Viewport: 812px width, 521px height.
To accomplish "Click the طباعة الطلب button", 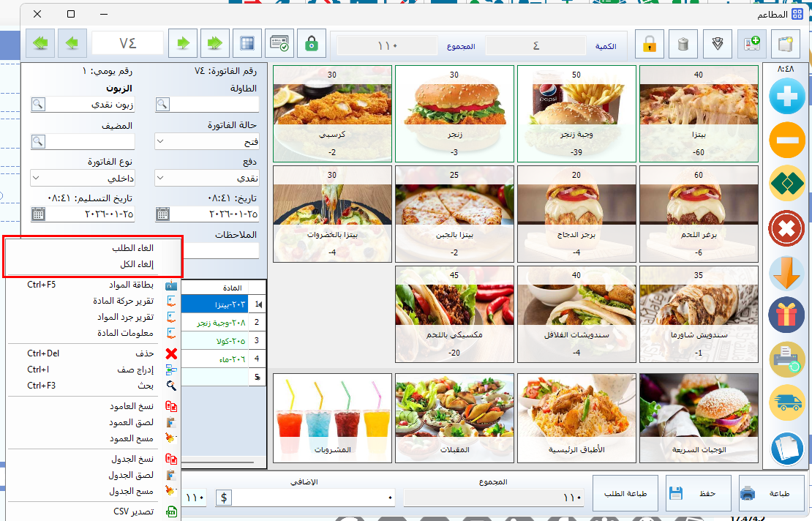I will 625,494.
